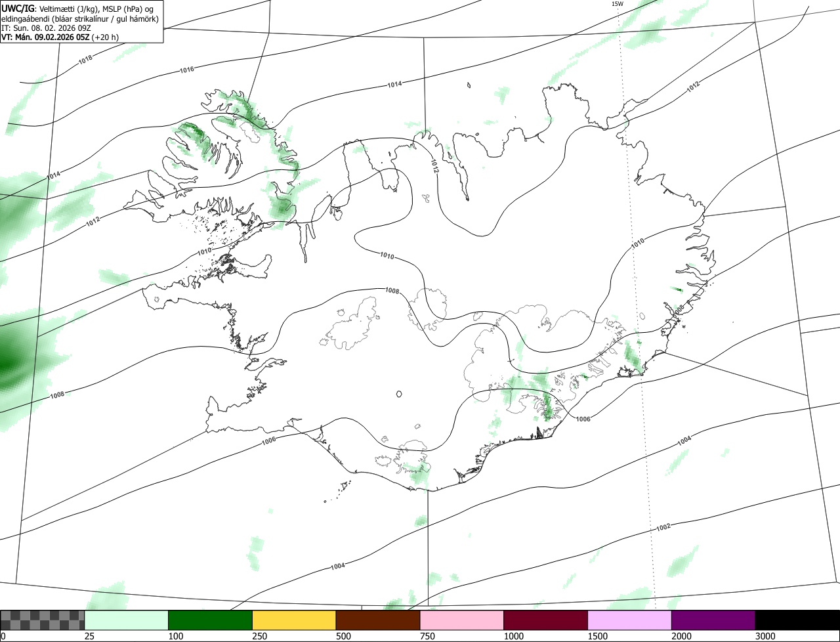The height and width of the screenshot is (642, 840).
Task: Choose the dark purple 2000–3000 legend swatch
Action: click(x=713, y=620)
